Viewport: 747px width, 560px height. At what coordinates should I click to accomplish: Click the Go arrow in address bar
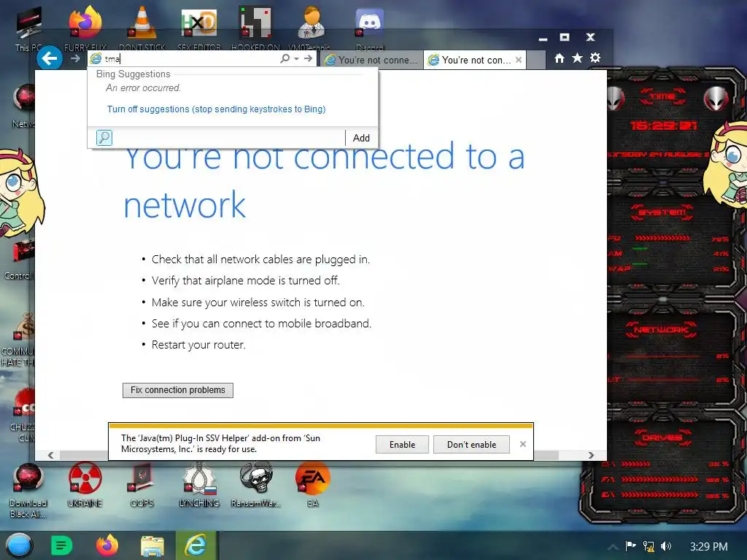(309, 58)
